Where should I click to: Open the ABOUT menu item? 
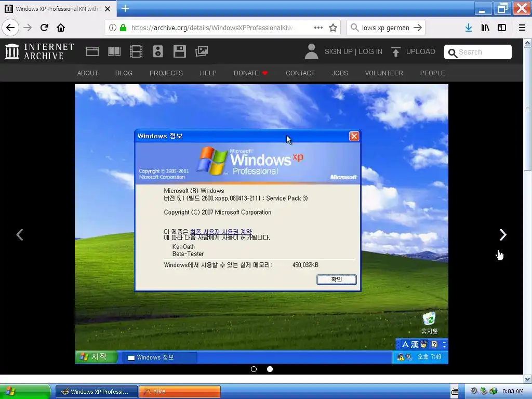tap(87, 73)
